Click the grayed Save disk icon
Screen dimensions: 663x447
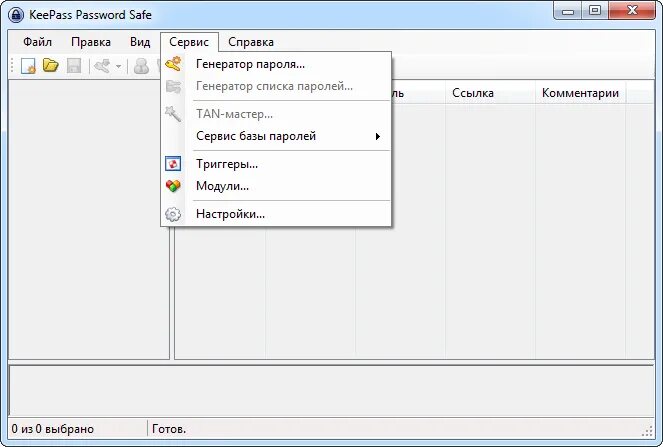(x=74, y=66)
